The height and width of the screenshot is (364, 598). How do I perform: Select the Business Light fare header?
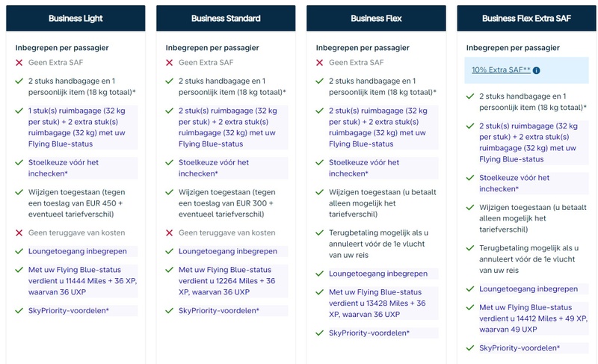(x=75, y=18)
